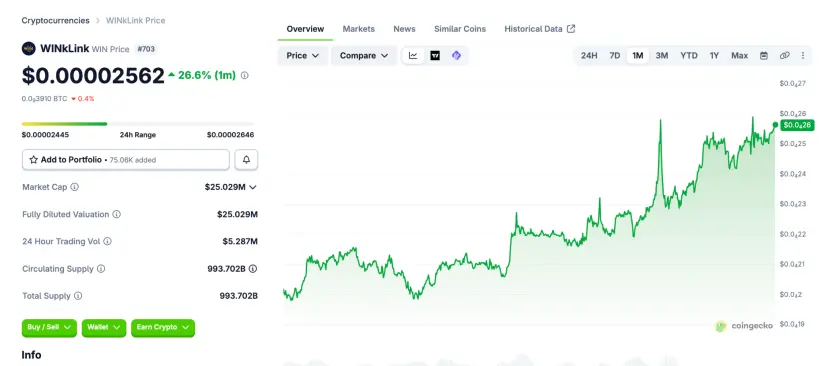Click Total Supply info icon
The width and height of the screenshot is (824, 366).
point(78,296)
